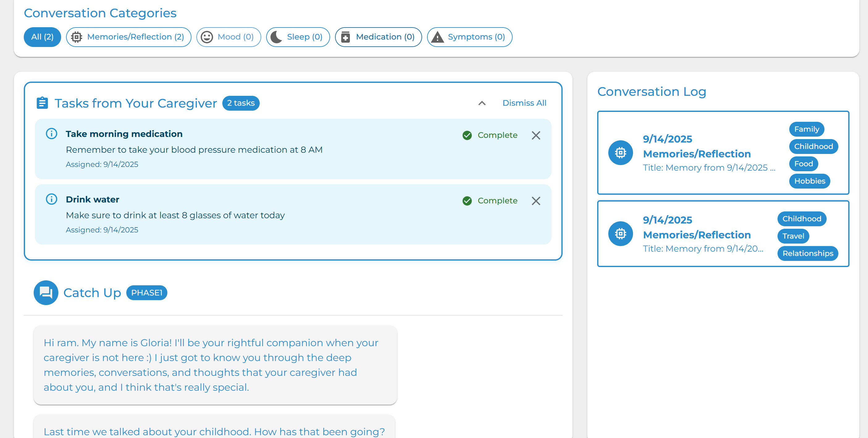Filter conversations by Symptoms (0)
The width and height of the screenshot is (868, 438).
pos(469,37)
